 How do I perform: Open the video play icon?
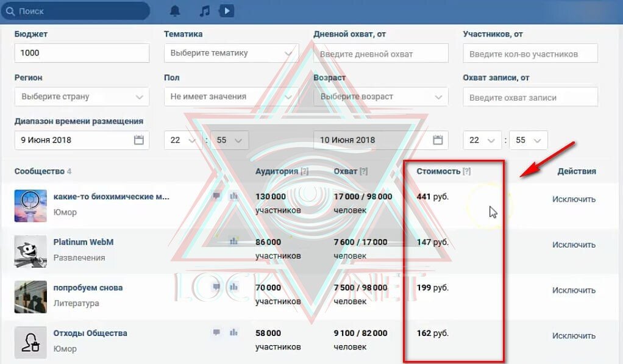coord(227,11)
